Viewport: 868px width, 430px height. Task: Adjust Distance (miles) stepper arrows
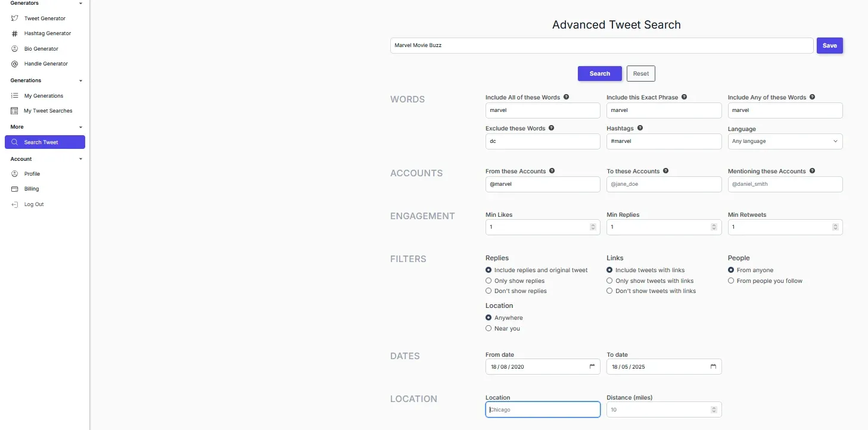714,410
